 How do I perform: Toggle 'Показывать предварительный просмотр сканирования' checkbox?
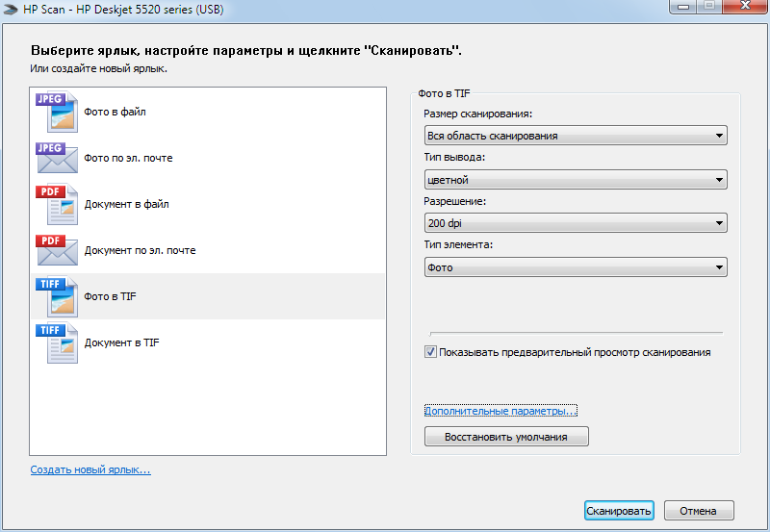pos(430,352)
